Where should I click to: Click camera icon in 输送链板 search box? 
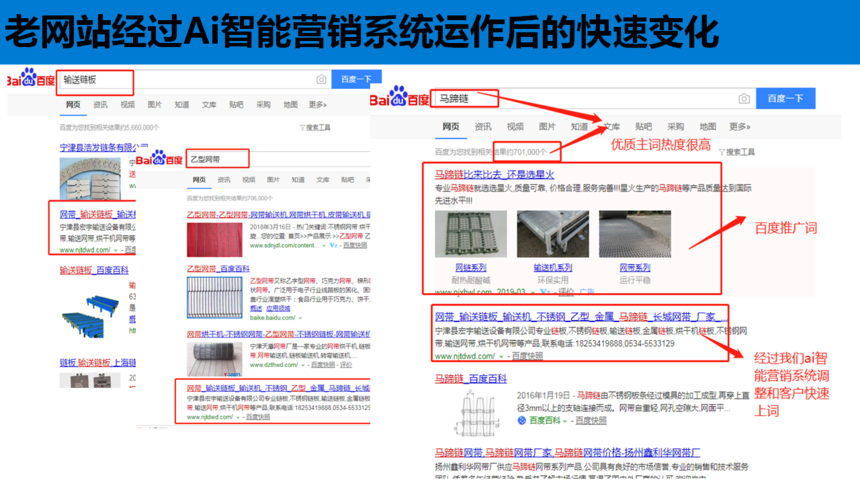321,80
